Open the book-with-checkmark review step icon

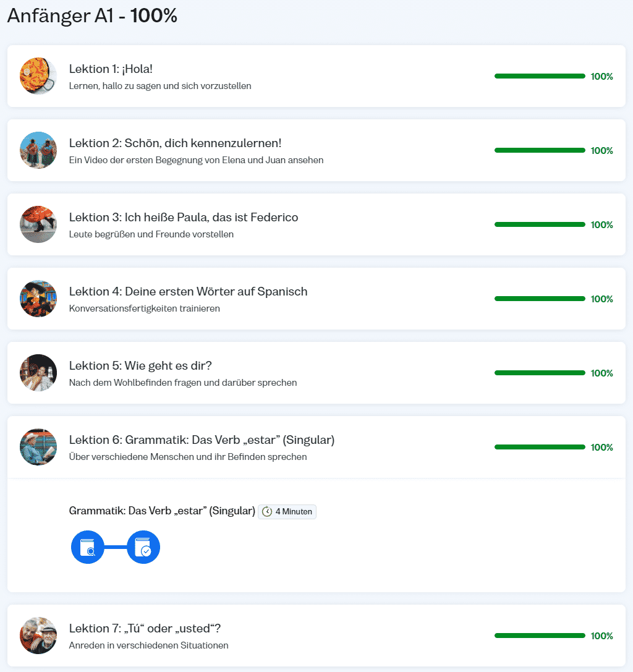143,547
